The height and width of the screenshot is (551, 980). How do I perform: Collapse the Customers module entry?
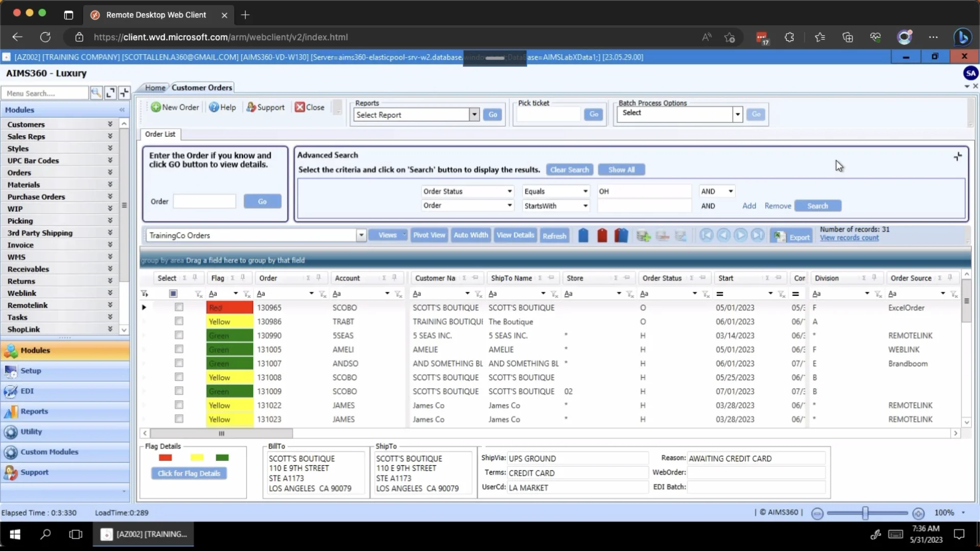pyautogui.click(x=110, y=124)
